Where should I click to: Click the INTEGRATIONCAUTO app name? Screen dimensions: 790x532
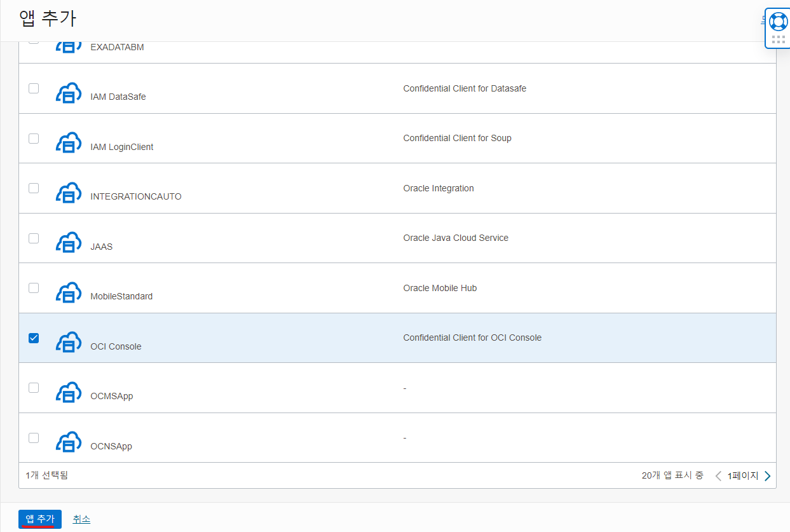click(x=136, y=197)
